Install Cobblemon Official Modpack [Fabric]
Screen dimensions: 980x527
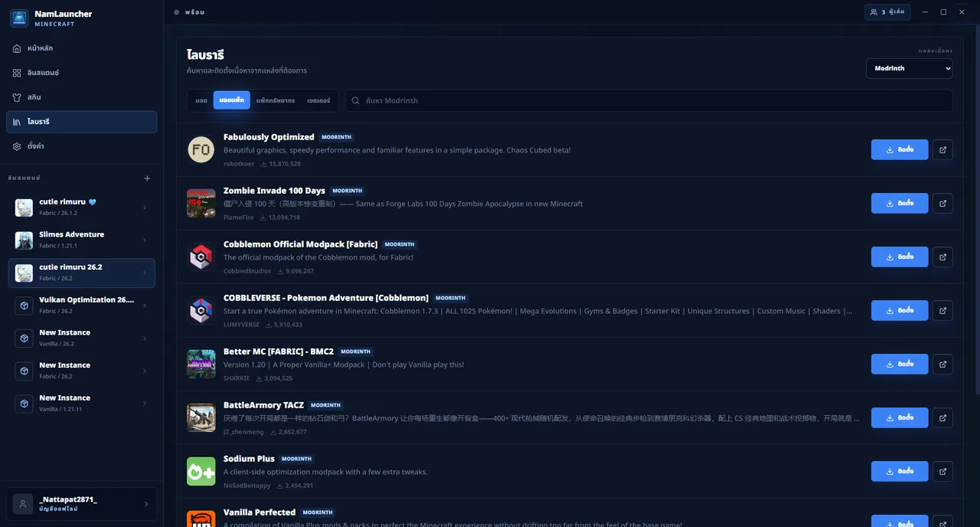(900, 257)
